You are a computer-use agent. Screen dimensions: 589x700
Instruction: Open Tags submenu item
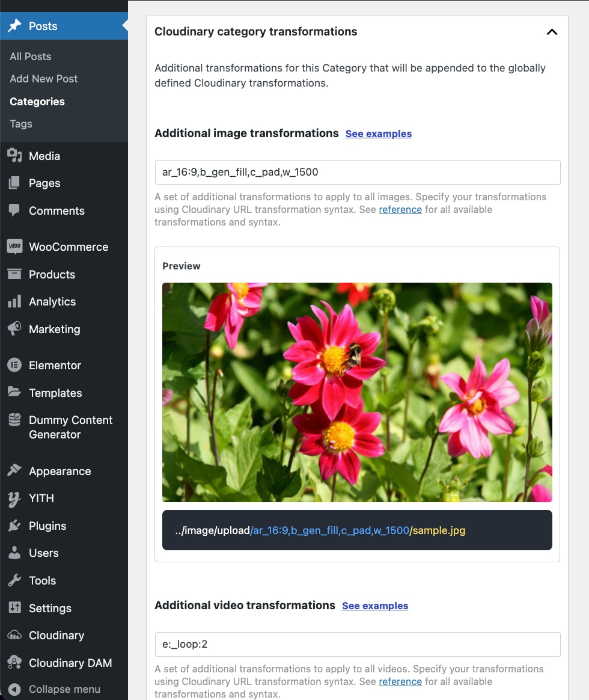pos(21,124)
